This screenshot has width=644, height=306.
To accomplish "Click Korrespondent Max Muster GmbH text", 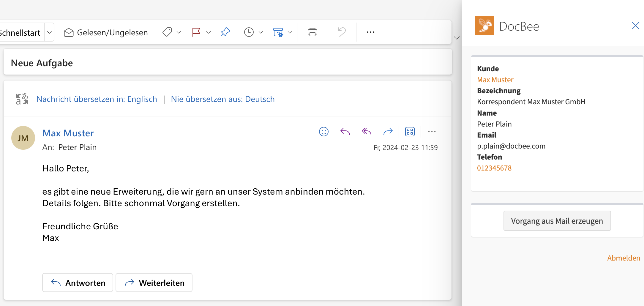I will (531, 102).
